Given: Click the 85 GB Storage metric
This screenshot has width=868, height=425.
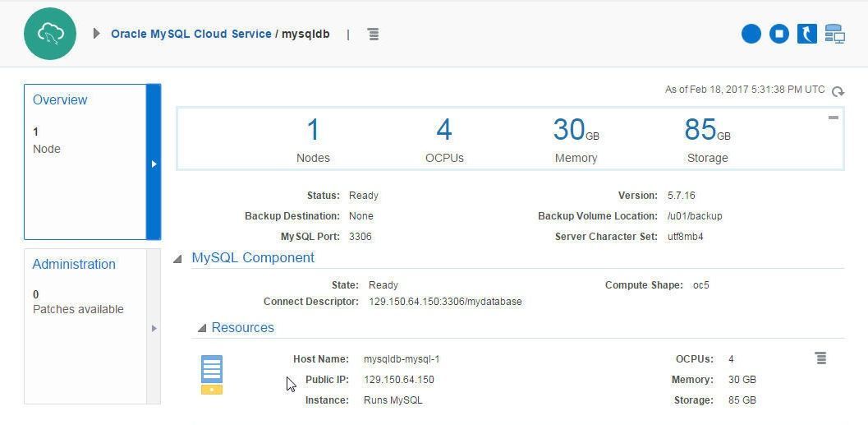Looking at the screenshot, I should point(708,140).
